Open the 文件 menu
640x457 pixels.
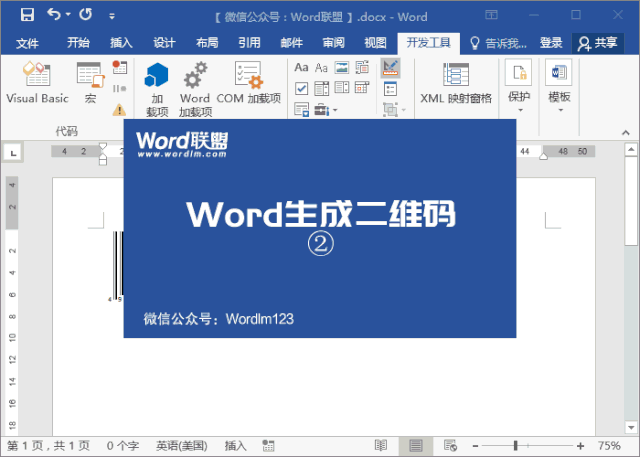click(27, 43)
